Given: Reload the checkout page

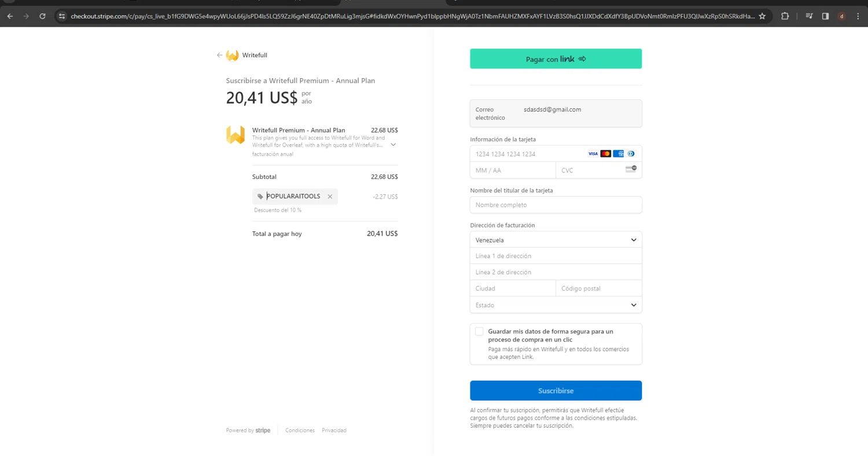Looking at the screenshot, I should click(42, 16).
